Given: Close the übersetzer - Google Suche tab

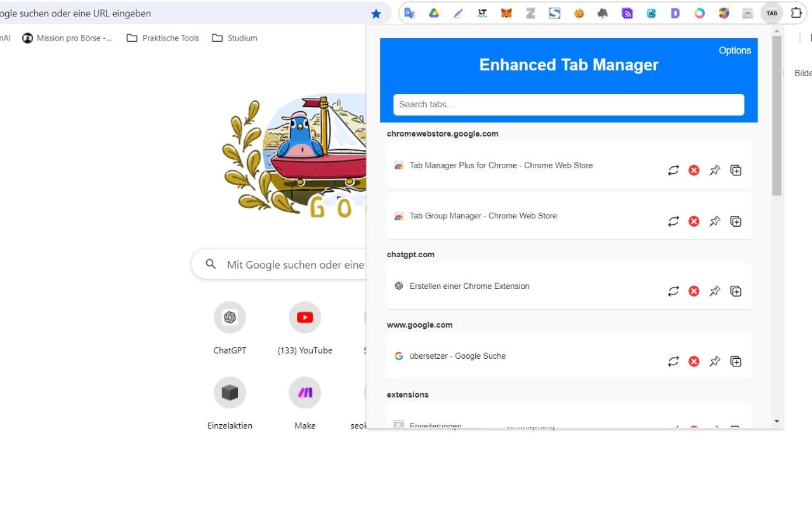Looking at the screenshot, I should (694, 361).
